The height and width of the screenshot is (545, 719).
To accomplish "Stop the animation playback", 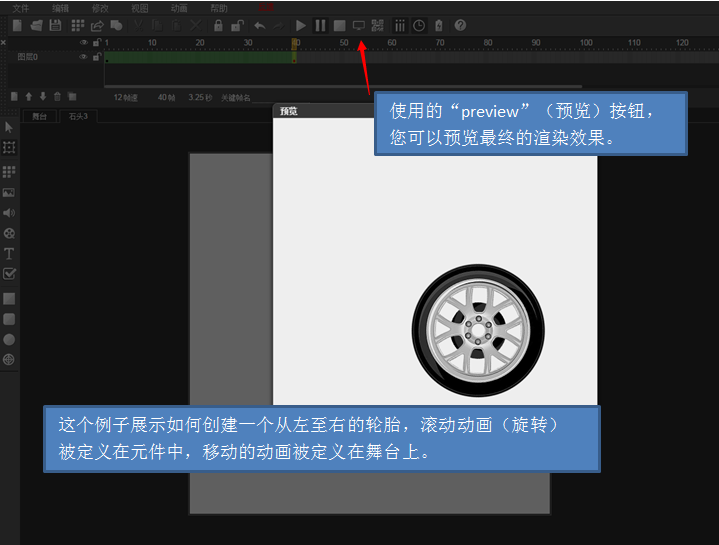I will coord(339,25).
